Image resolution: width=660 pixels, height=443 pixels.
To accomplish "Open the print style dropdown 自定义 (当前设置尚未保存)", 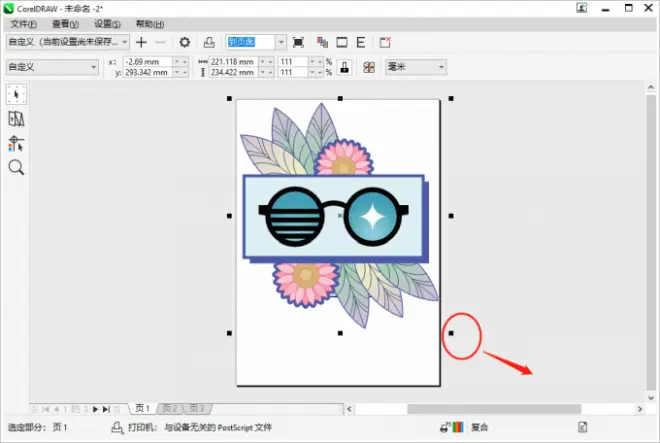I will coord(68,42).
